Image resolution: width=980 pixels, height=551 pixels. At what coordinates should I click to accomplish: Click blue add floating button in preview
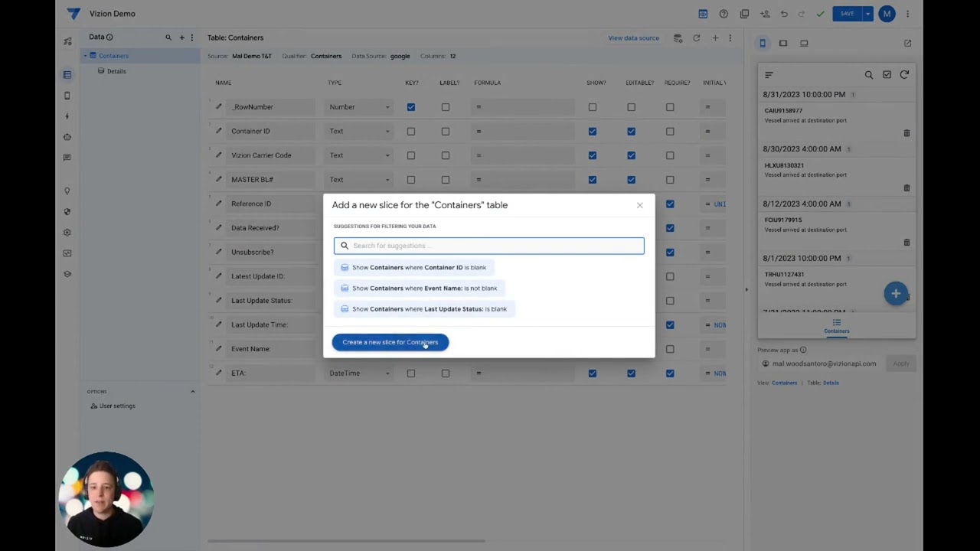tap(896, 294)
